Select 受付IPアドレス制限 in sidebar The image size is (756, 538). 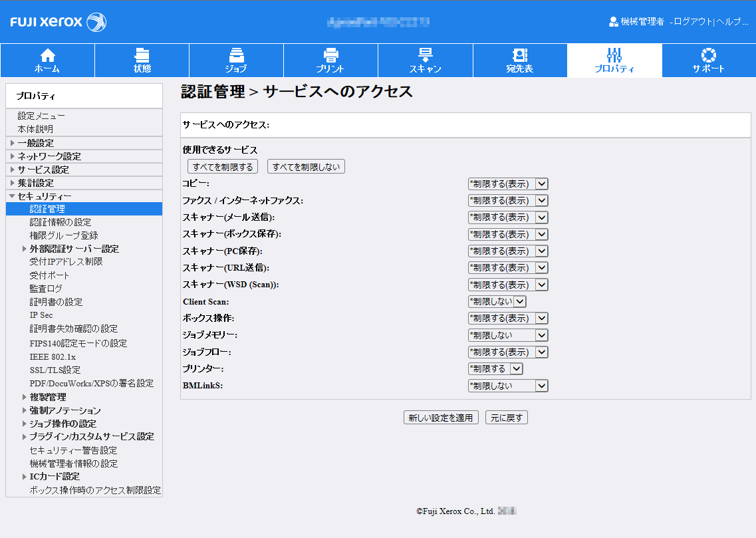point(66,262)
